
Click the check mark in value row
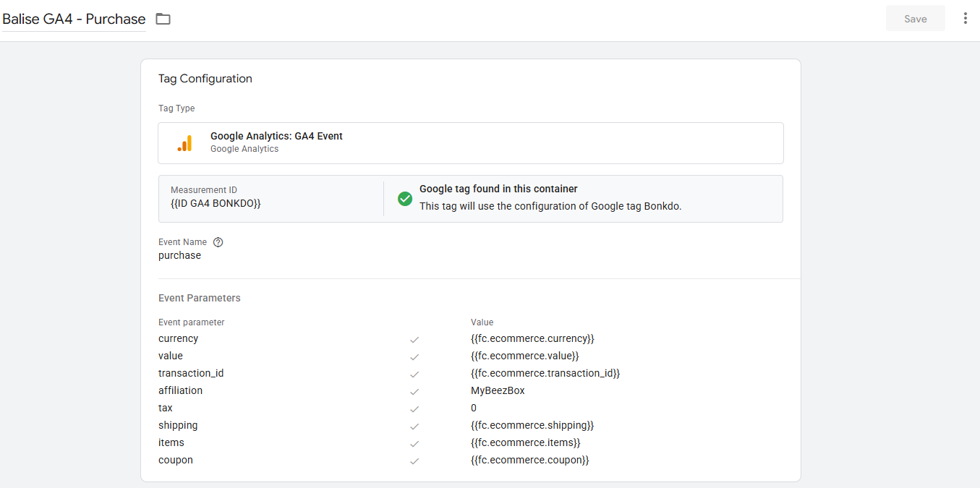click(414, 356)
